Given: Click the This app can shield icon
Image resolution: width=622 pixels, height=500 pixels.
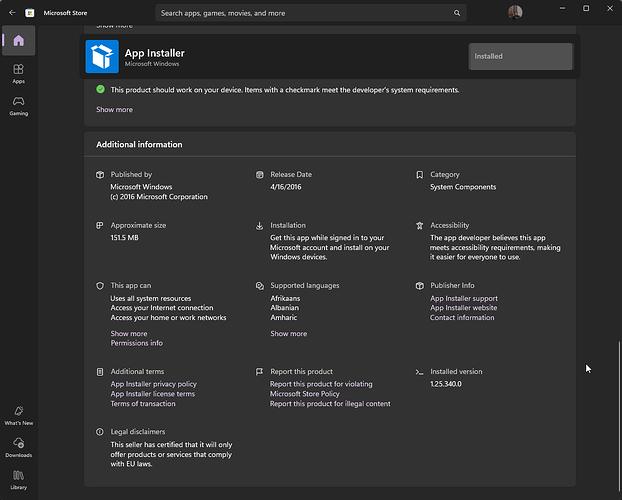Looking at the screenshot, I should pyautogui.click(x=100, y=286).
